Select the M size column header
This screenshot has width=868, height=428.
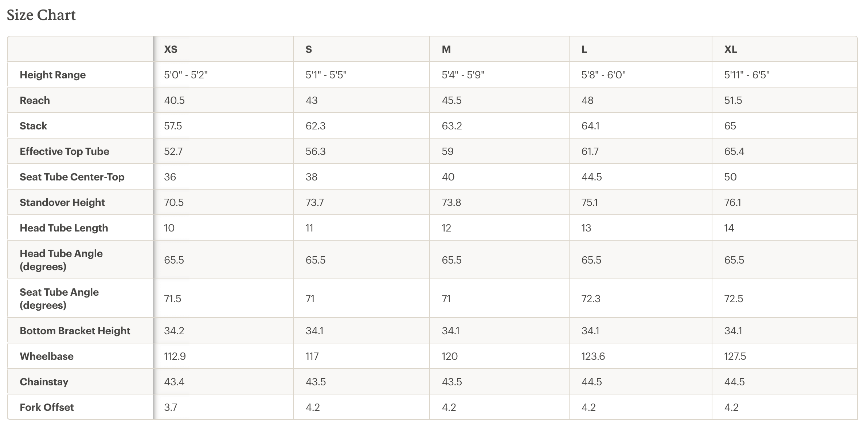point(446,49)
